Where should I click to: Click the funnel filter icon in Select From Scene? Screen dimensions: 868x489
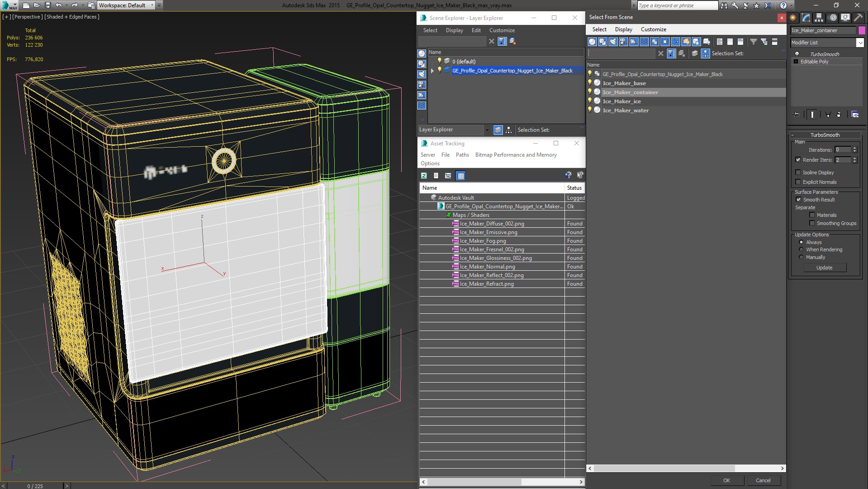coord(754,42)
